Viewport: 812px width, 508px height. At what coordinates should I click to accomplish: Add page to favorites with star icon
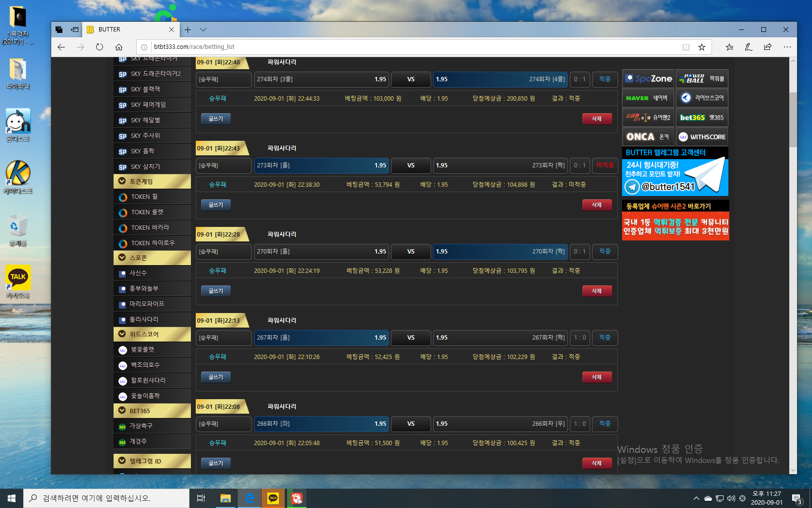click(702, 47)
